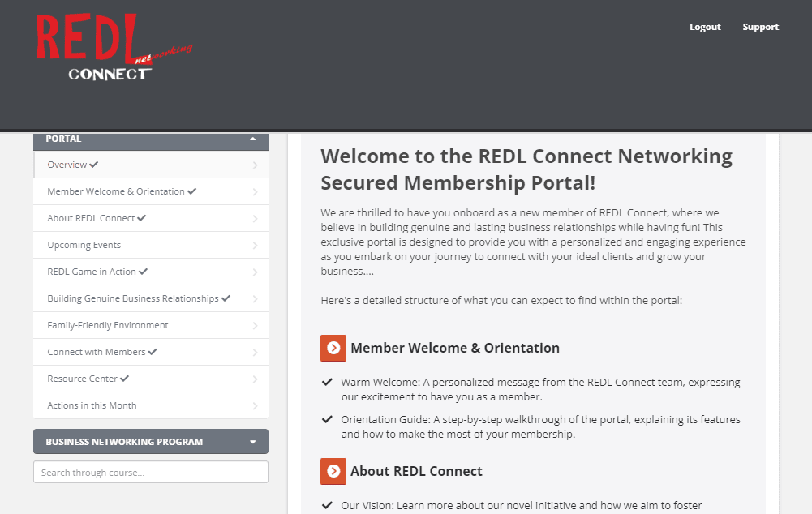Click chevron arrow on Resource Center row
812x514 pixels.
click(x=256, y=379)
